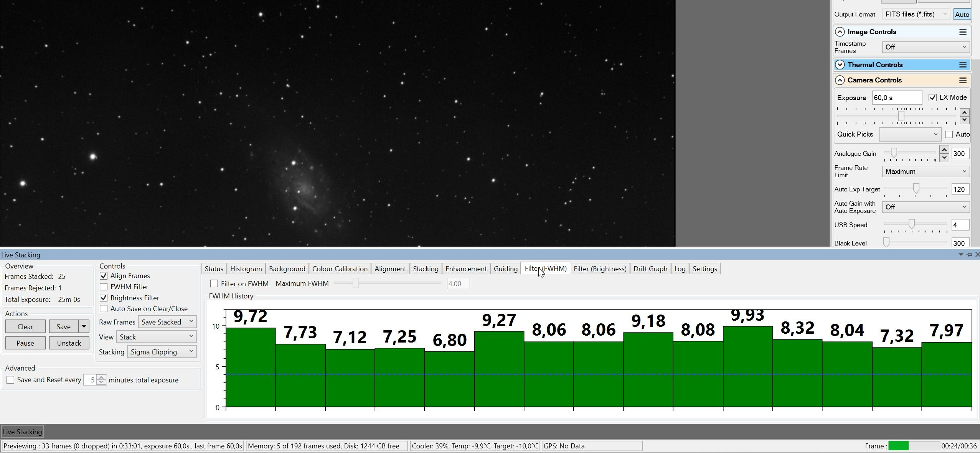Click the Save button's dropdown arrow
The image size is (980, 453).
pyautogui.click(x=84, y=326)
